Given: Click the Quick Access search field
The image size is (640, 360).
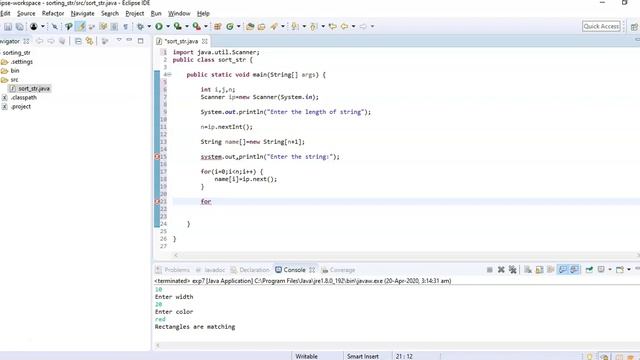Looking at the screenshot, I should 601,27.
